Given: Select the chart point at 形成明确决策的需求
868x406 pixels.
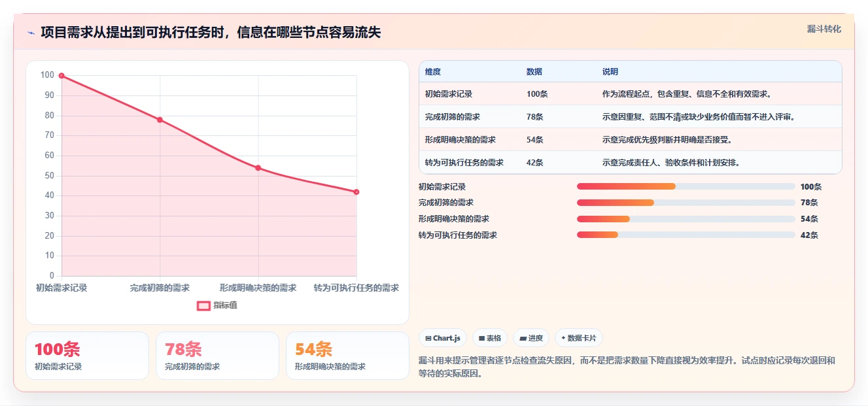Looking at the screenshot, I should (x=258, y=168).
